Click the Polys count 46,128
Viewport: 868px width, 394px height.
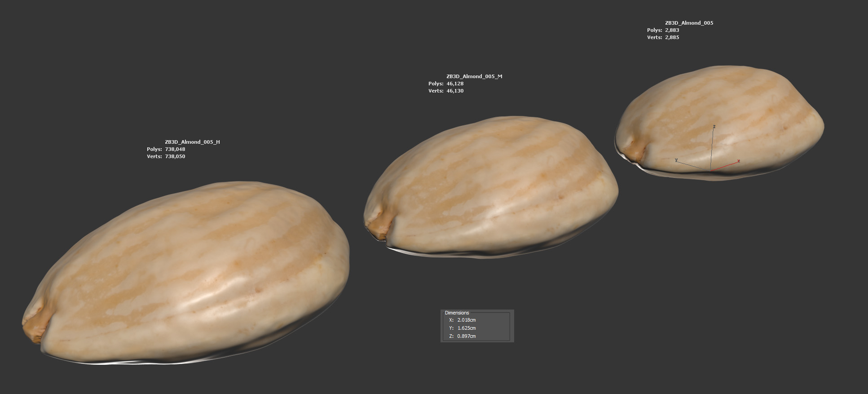455,84
